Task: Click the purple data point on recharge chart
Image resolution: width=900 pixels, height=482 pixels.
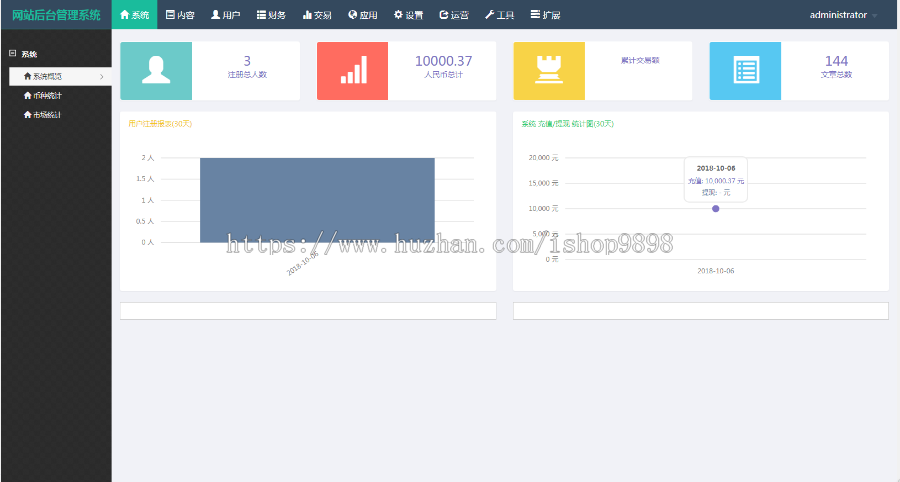Action: (x=716, y=209)
